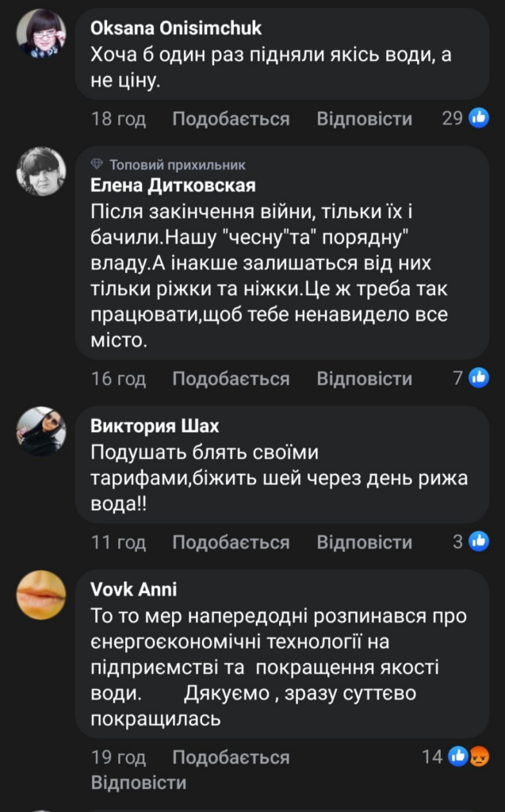Like Виктория Шах's comment via Подобається
This screenshot has height=812, width=505.
point(231,542)
